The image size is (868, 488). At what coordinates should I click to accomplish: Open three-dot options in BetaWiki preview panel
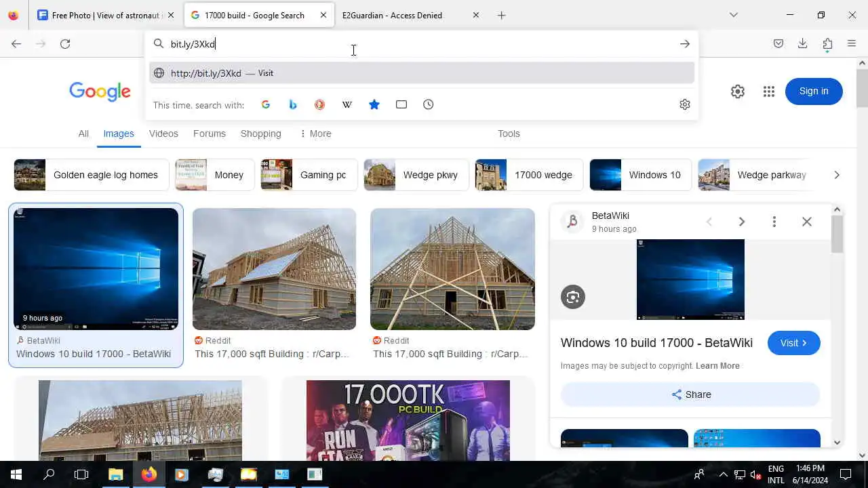pyautogui.click(x=774, y=222)
